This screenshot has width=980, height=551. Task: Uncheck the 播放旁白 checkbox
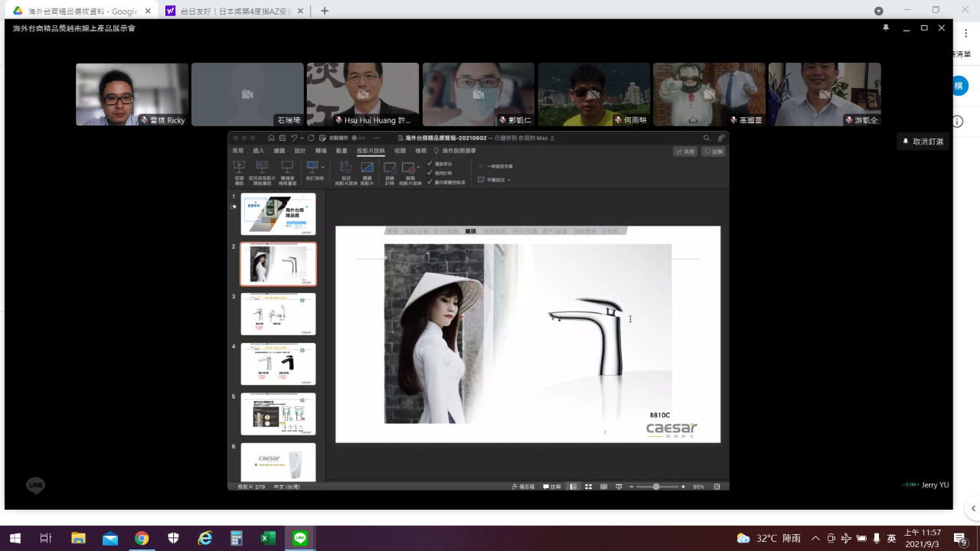(430, 164)
